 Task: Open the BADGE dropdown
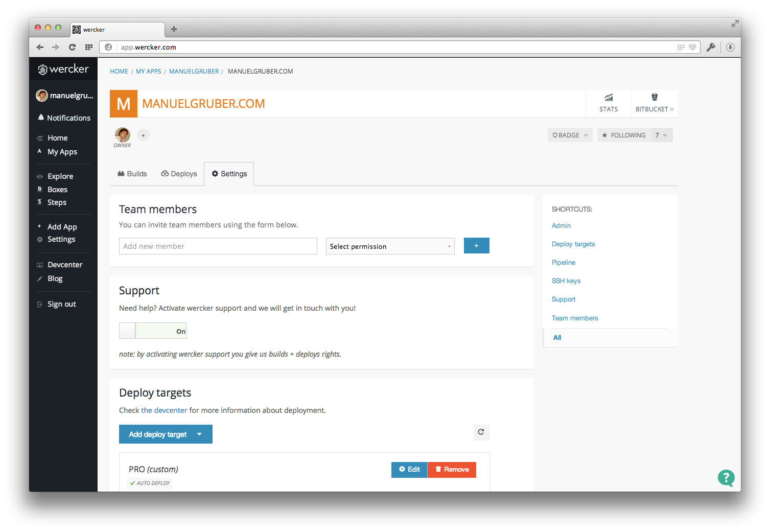pos(570,135)
